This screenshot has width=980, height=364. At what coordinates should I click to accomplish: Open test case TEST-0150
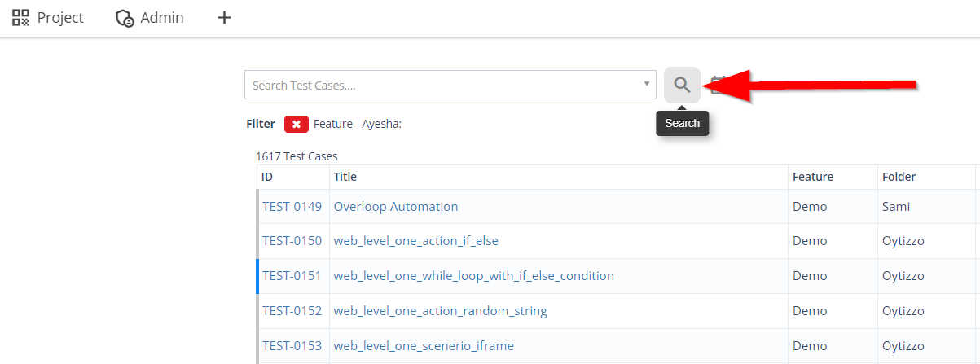[x=292, y=241]
